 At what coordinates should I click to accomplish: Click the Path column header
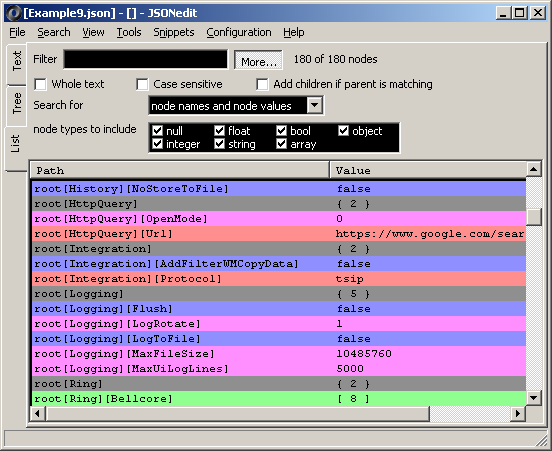pyautogui.click(x=180, y=170)
